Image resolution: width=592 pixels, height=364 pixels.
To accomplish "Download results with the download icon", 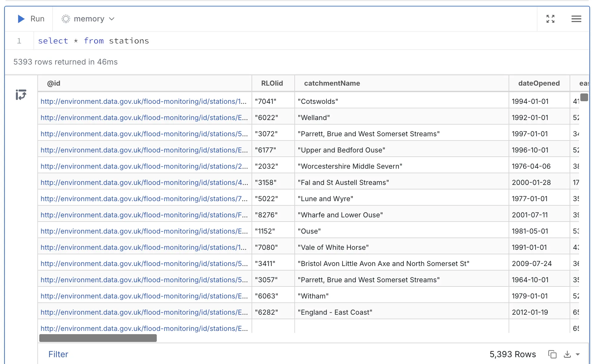I will 567,354.
